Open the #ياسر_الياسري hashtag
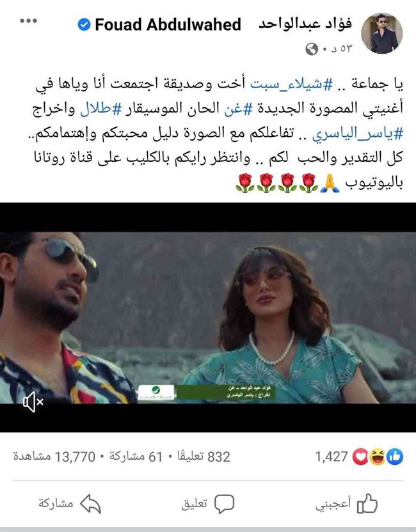 [357, 134]
